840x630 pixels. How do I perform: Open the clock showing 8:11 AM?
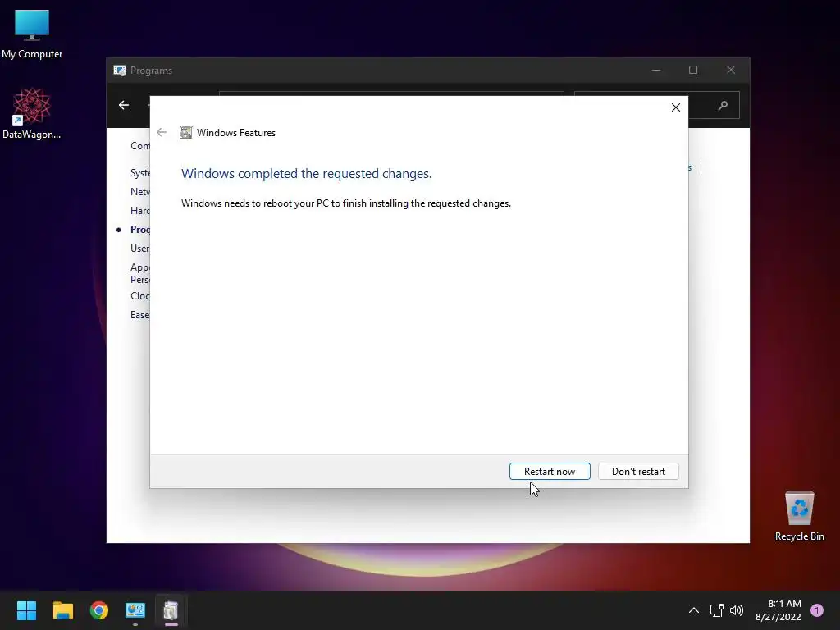778,610
